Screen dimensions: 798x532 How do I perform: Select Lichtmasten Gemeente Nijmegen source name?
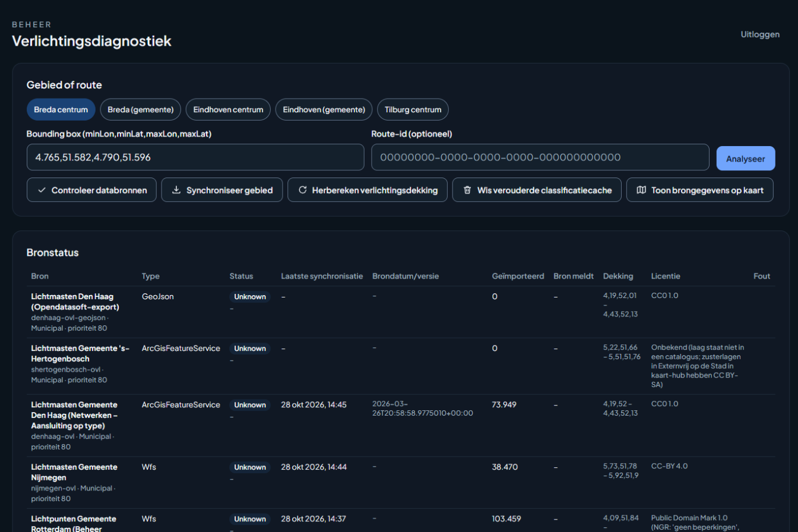coord(74,472)
